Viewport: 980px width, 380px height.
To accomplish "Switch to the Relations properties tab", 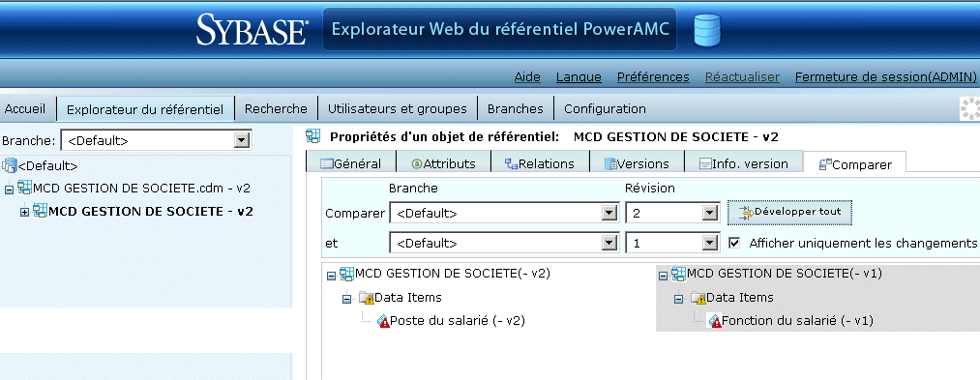I will 540,163.
